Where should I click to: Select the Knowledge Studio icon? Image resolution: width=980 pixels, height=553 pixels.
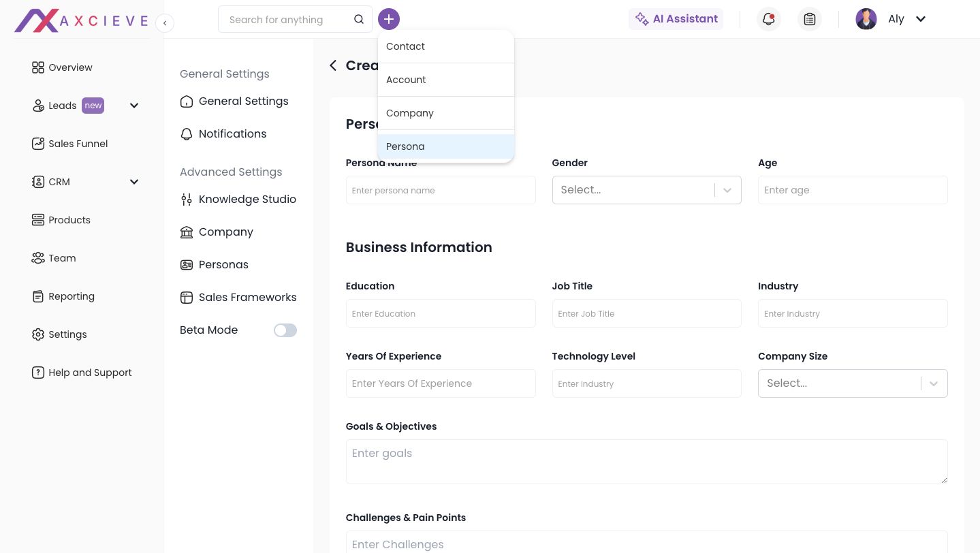[187, 200]
